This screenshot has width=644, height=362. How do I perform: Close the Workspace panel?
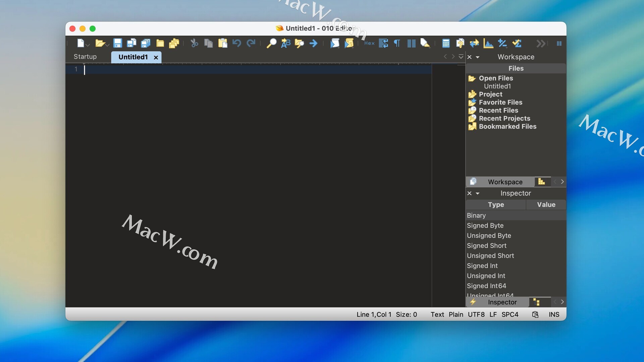pyautogui.click(x=470, y=57)
